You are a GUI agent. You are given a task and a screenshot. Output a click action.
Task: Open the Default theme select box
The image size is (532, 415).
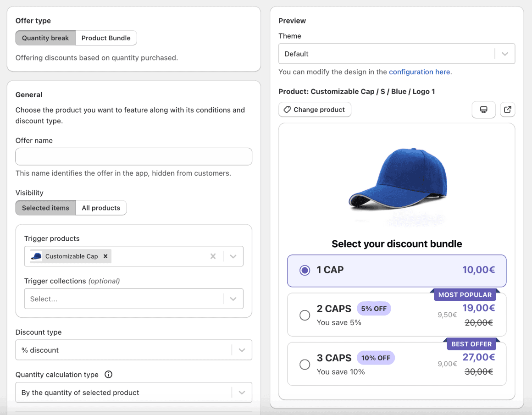tap(397, 54)
